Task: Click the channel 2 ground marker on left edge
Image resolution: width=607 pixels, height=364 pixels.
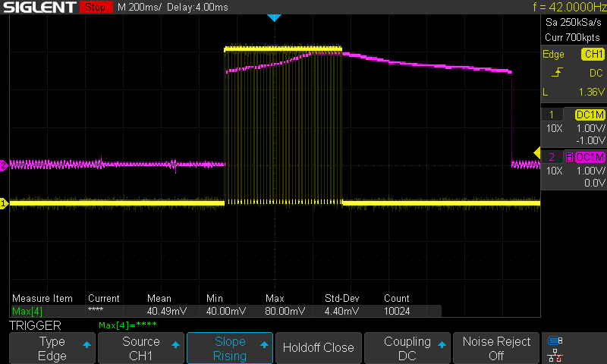Action: pos(4,165)
